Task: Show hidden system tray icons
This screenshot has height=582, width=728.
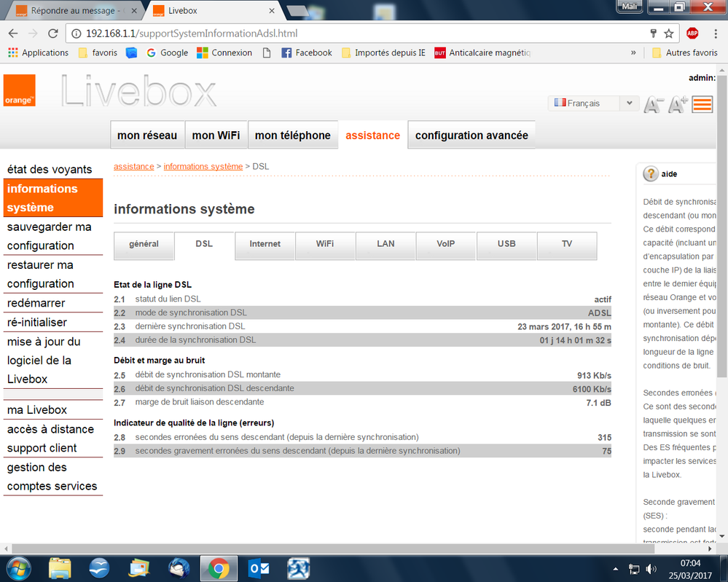Action: pos(616,569)
